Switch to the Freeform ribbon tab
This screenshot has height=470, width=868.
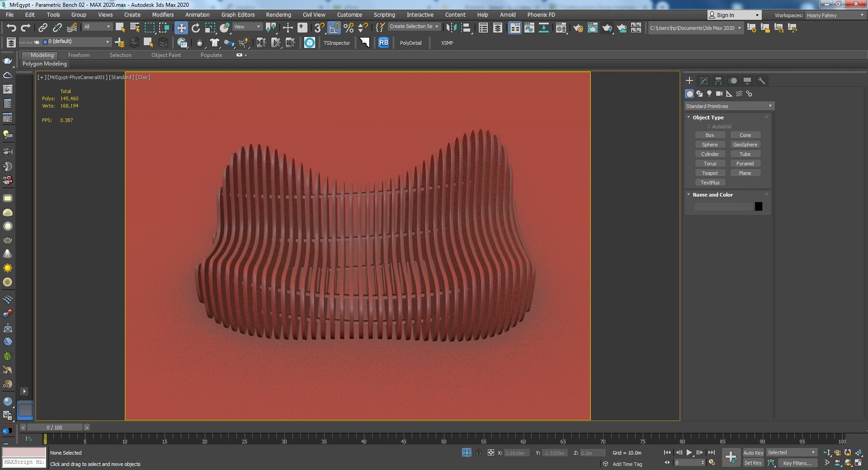point(79,55)
